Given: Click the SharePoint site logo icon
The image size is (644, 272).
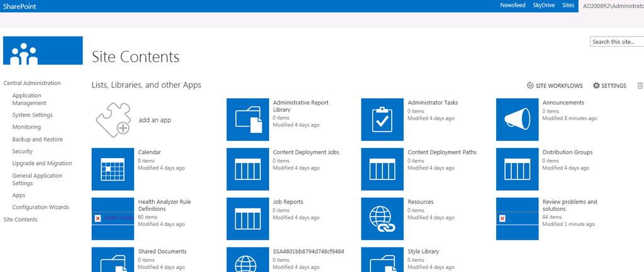Looking at the screenshot, I should coord(43,51).
